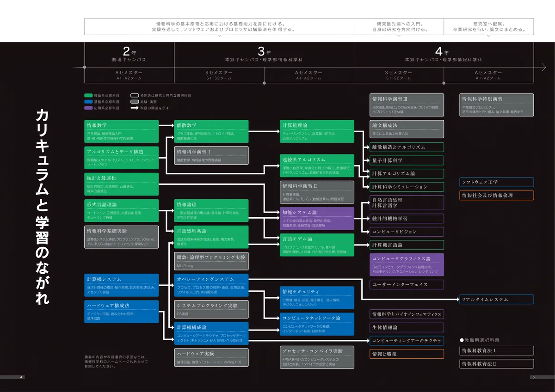
Task: Select the 統計と最適化 course box
Action: 122,184
